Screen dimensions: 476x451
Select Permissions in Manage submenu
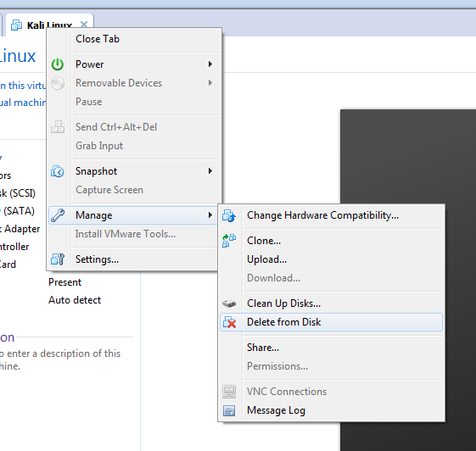[331, 366]
